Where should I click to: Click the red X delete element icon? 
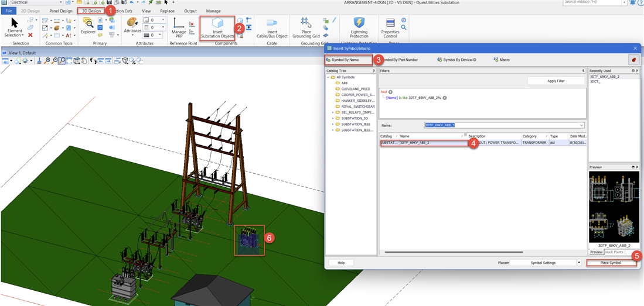pos(30,35)
